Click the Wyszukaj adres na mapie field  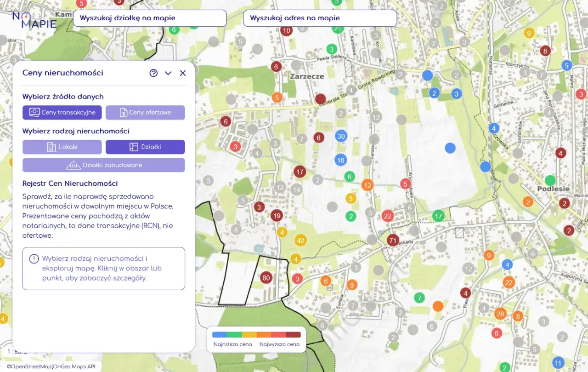320,18
